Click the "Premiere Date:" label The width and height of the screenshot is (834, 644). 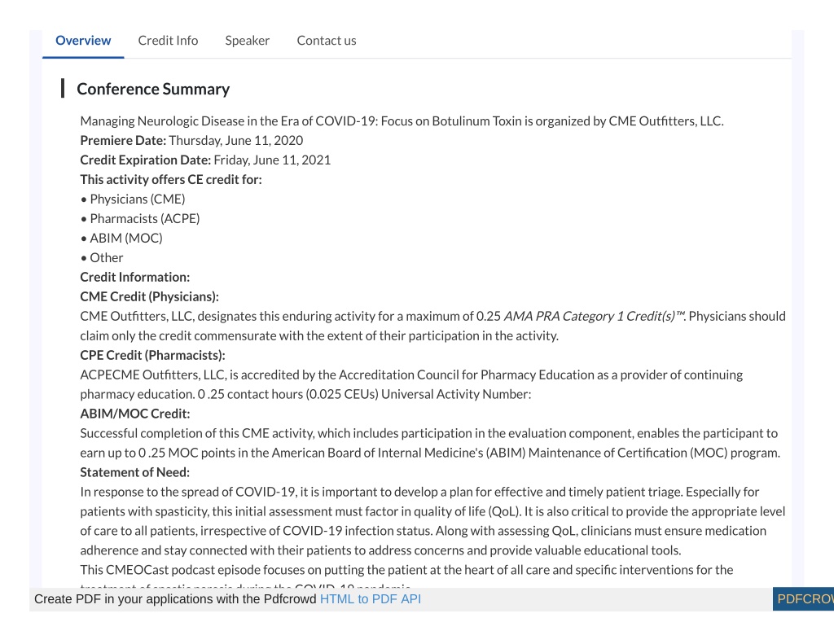[x=123, y=140]
